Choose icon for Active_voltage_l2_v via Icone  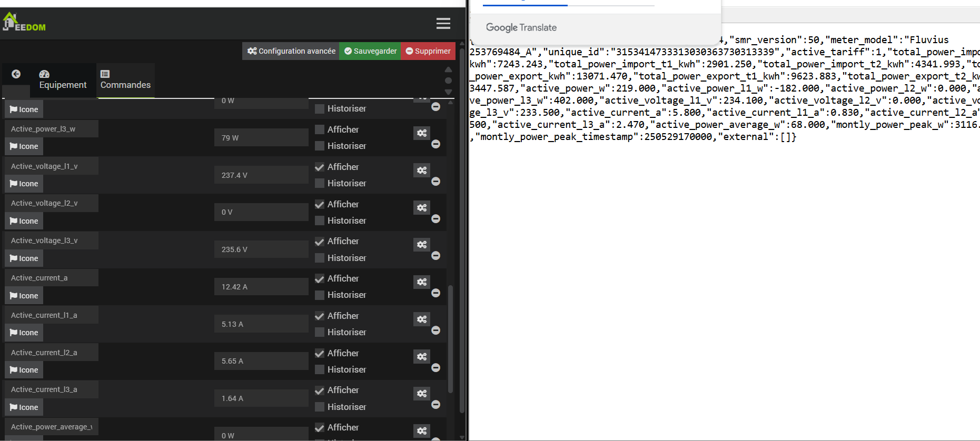point(24,221)
